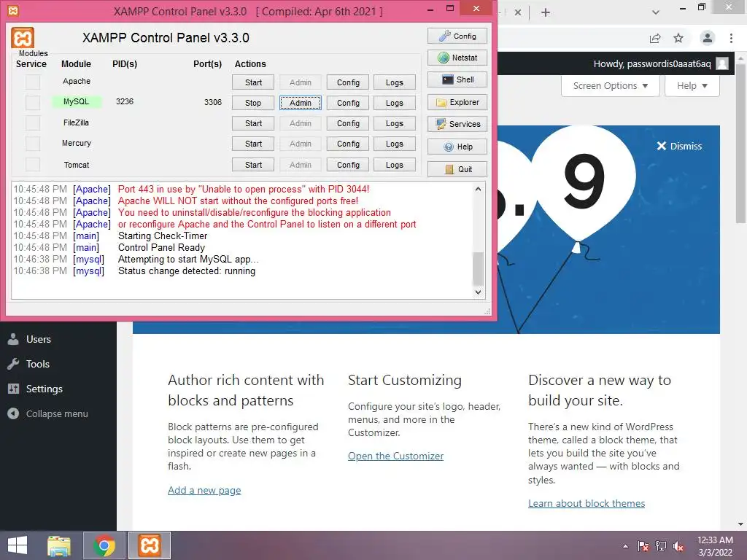Open Chrome's three-dot menu

click(x=731, y=38)
